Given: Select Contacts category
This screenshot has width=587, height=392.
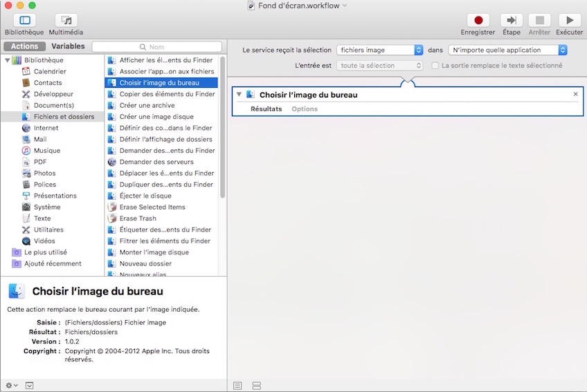Looking at the screenshot, I should coord(48,83).
